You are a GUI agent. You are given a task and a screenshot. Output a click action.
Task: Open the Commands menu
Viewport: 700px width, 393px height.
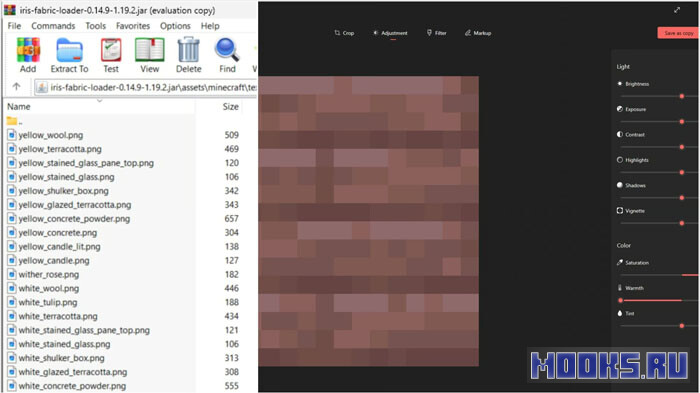53,26
